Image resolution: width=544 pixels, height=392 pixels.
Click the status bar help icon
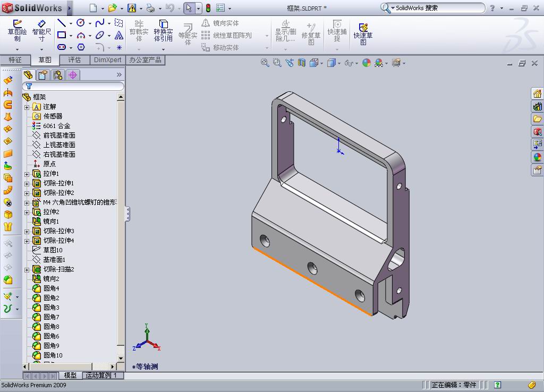(x=497, y=385)
